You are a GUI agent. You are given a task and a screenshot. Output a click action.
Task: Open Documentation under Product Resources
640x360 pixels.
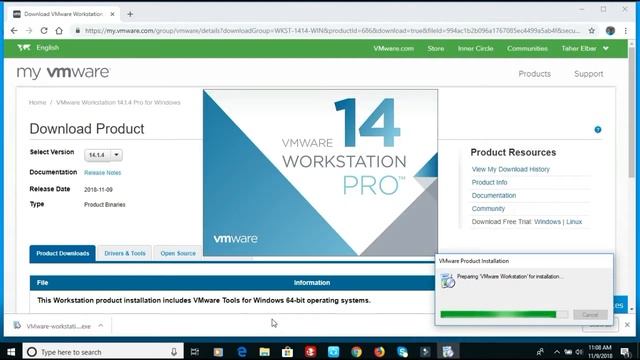pos(494,195)
